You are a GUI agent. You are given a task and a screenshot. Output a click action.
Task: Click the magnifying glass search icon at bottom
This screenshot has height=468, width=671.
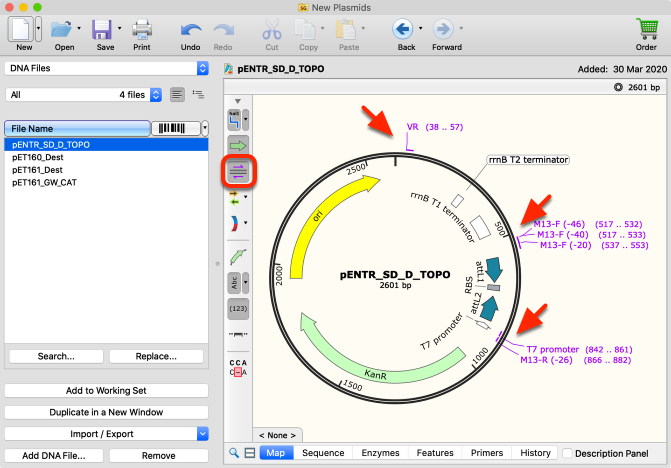pos(234,453)
